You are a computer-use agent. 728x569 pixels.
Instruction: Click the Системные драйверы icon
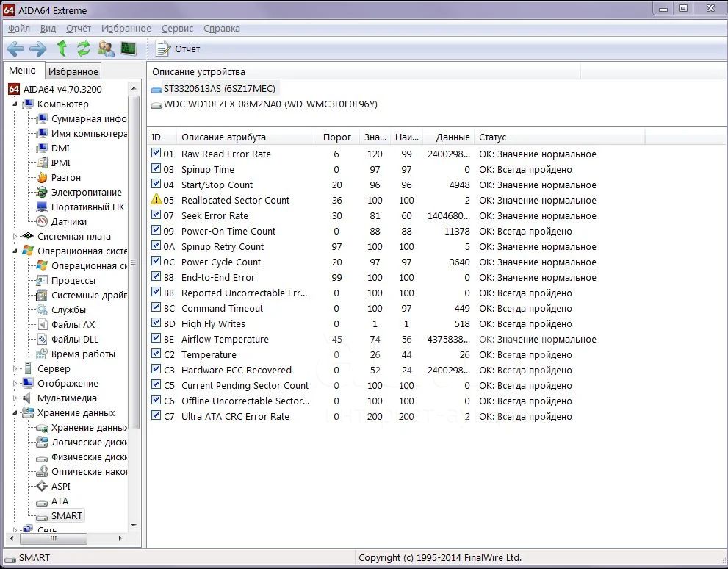(x=43, y=295)
